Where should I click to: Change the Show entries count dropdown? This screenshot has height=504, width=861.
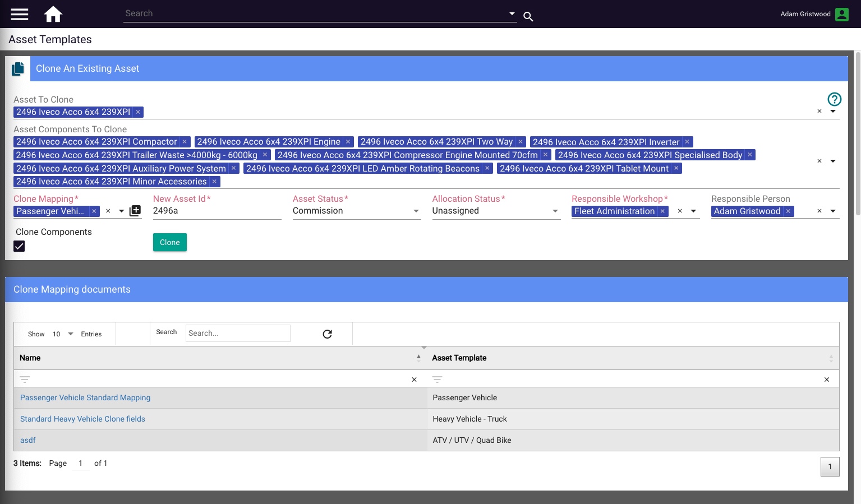63,334
